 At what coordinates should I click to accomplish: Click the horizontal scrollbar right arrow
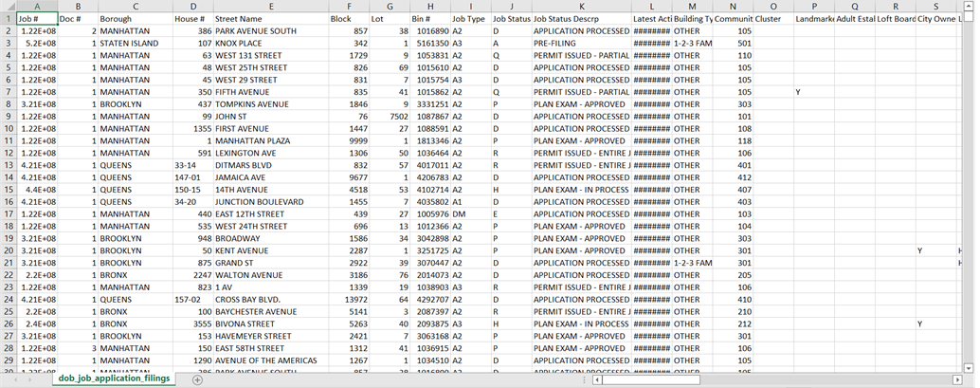pos(957,379)
